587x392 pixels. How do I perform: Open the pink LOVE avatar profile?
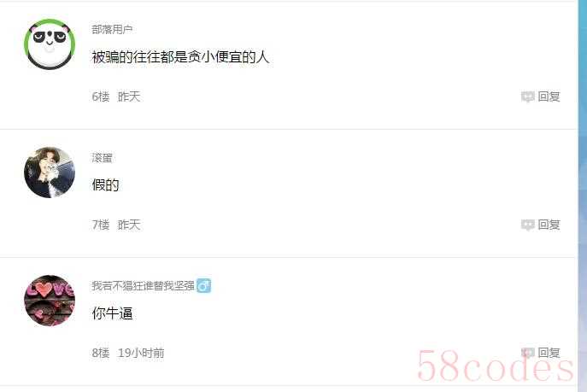click(50, 301)
